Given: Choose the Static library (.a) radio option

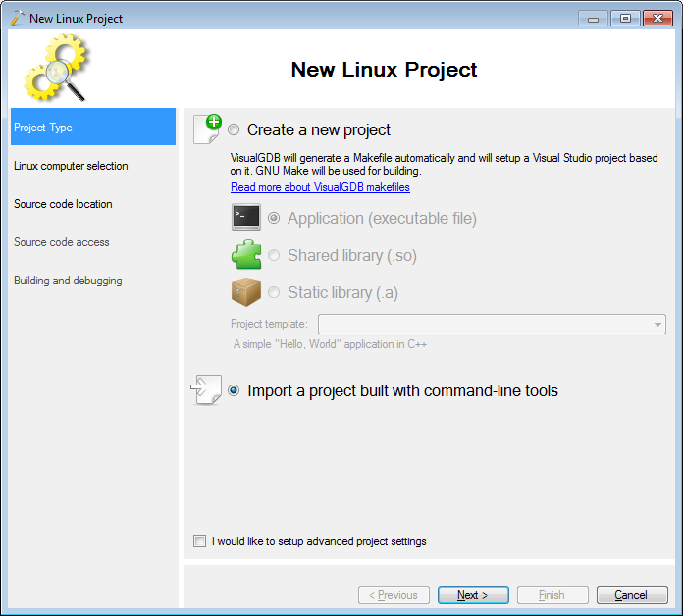Looking at the screenshot, I should [274, 292].
